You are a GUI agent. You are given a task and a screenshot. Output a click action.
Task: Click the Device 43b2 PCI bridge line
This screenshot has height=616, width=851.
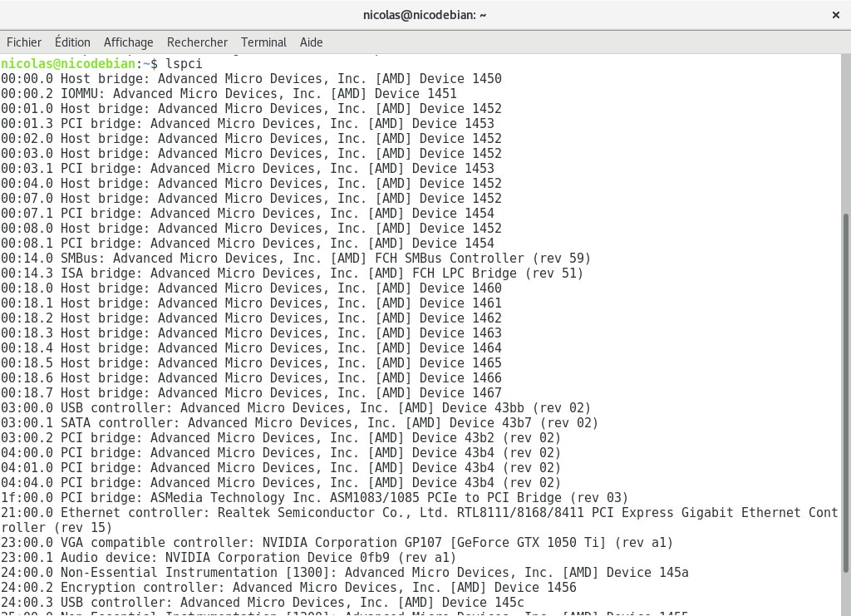[x=281, y=438]
